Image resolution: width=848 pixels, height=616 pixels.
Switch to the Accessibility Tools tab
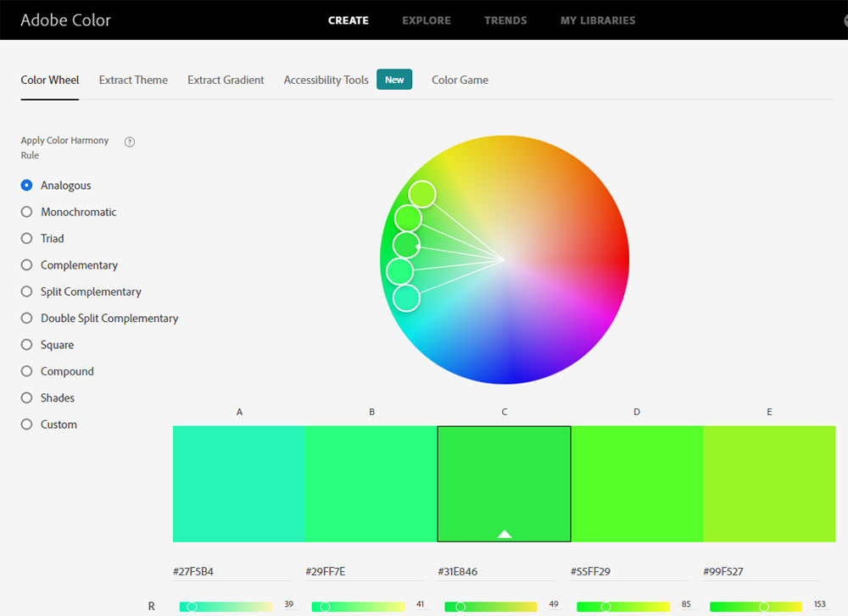[326, 80]
